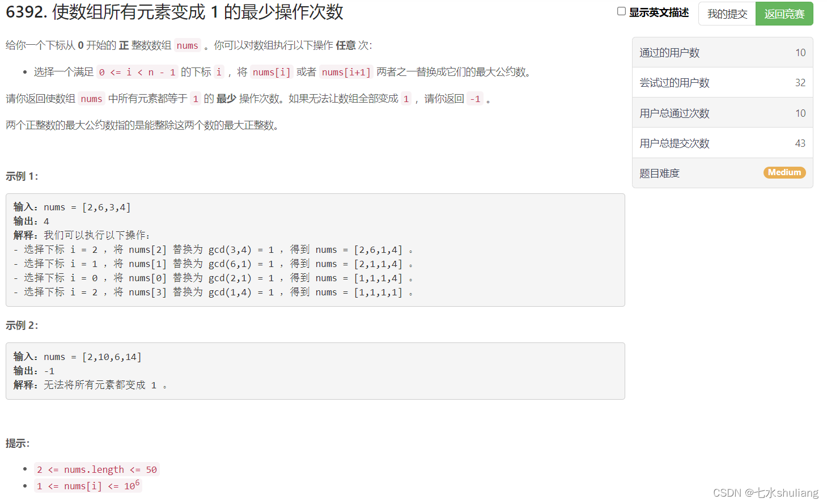Image resolution: width=827 pixels, height=504 pixels.
Task: Click input line nums = [2,10,6,14]
Action: click(78, 357)
